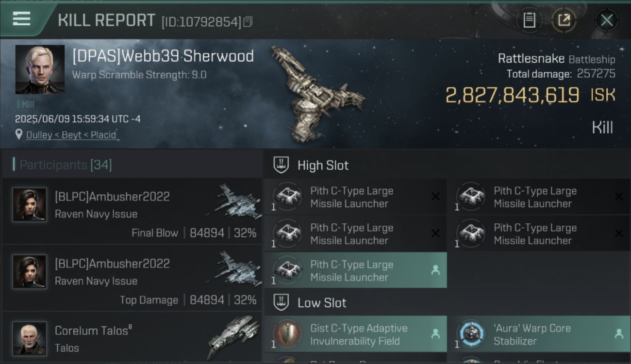View Top Damage Ambusher2022 portrait

[x=30, y=271]
